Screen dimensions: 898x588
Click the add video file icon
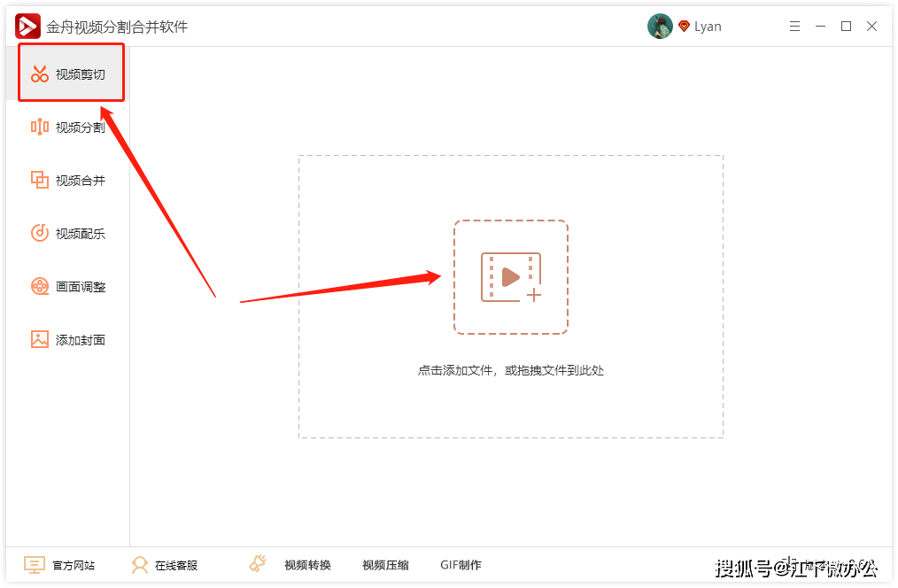[511, 277]
